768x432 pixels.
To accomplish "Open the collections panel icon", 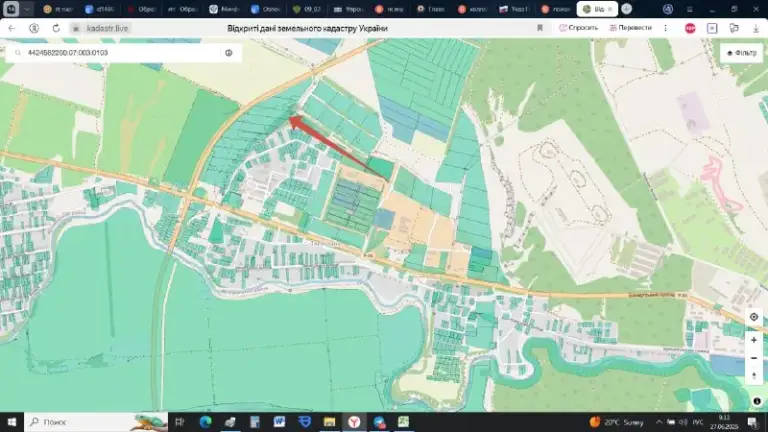I will click(x=734, y=28).
